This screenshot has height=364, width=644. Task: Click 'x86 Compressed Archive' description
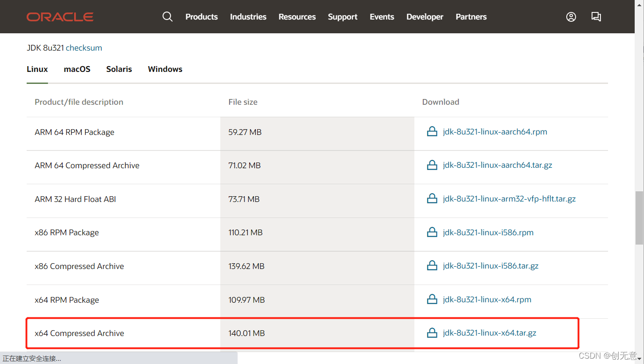80,266
